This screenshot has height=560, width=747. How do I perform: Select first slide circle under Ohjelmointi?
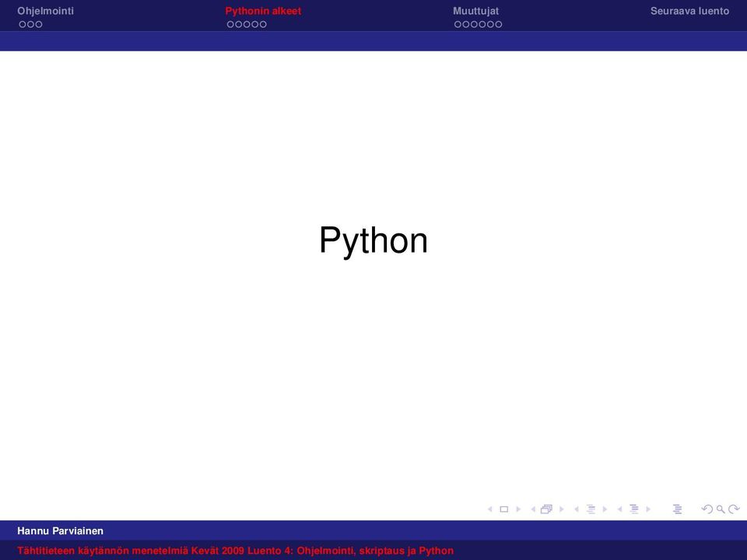coord(23,24)
